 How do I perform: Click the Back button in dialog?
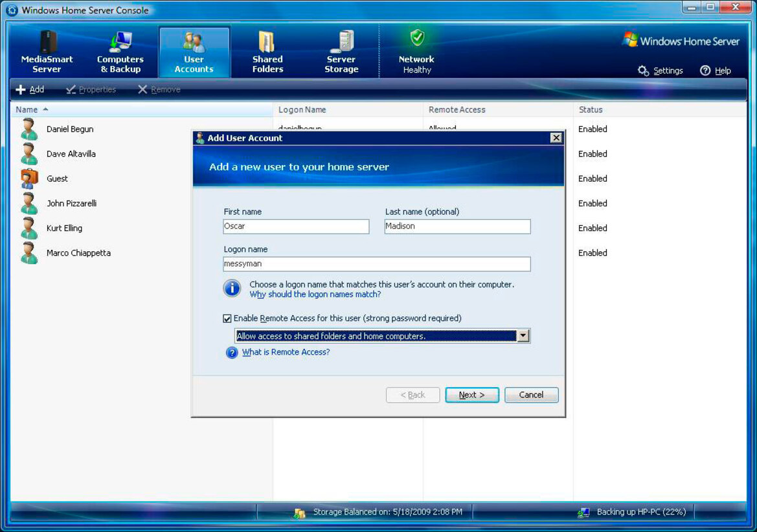point(412,395)
